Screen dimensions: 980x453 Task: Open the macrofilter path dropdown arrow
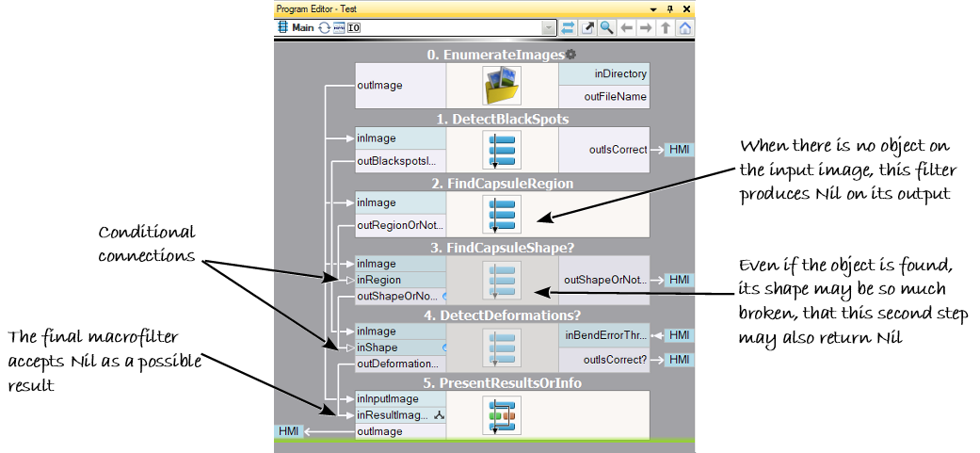tap(548, 28)
